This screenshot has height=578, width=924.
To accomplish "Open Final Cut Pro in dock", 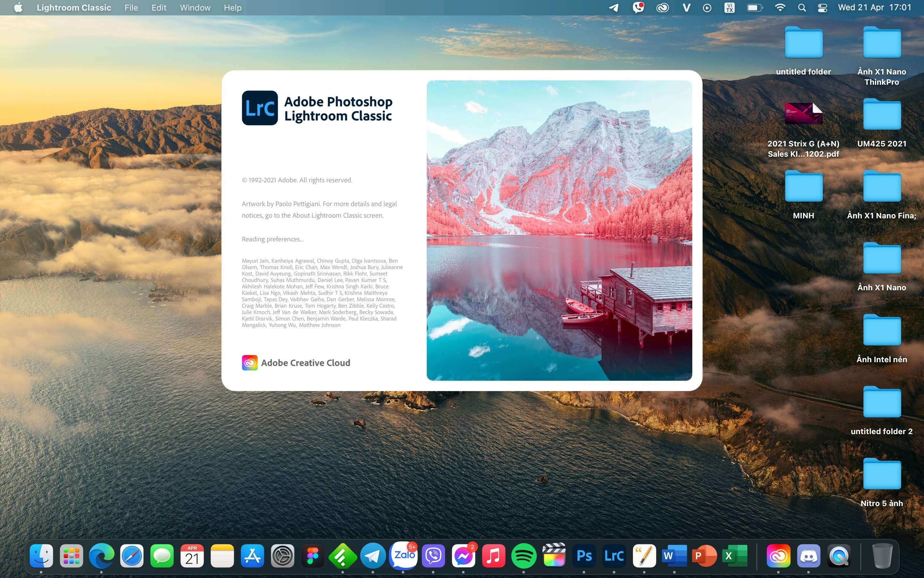I will click(554, 556).
